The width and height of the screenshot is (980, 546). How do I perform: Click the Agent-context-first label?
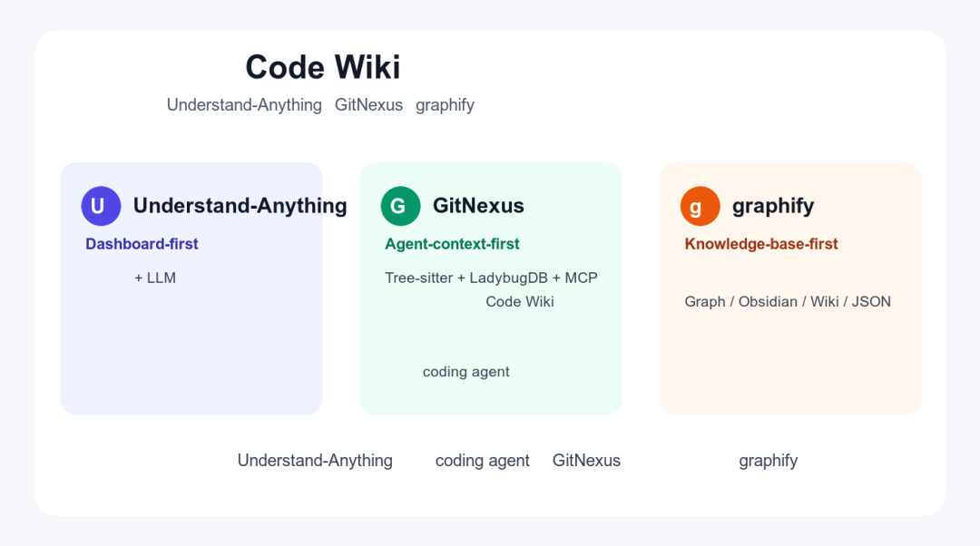[452, 244]
